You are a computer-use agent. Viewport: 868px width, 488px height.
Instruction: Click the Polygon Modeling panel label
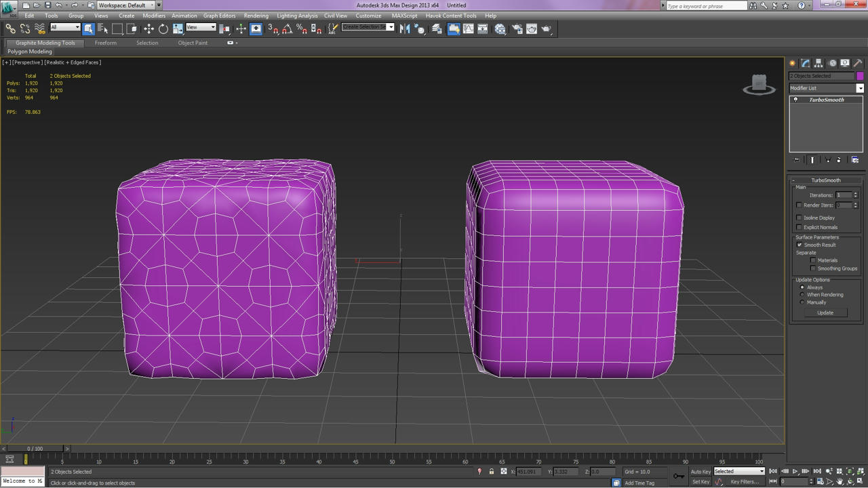click(x=30, y=52)
